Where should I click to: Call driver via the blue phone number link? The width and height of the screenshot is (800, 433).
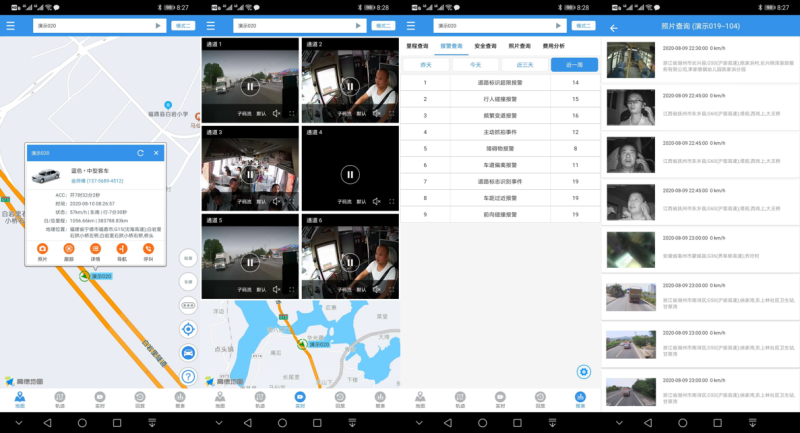coord(97,181)
